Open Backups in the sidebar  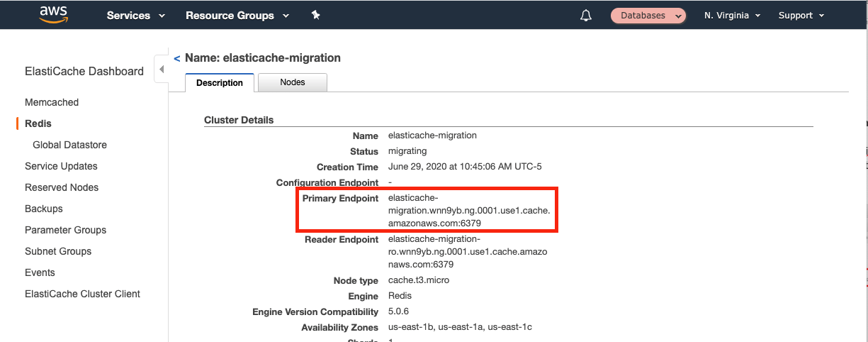44,209
